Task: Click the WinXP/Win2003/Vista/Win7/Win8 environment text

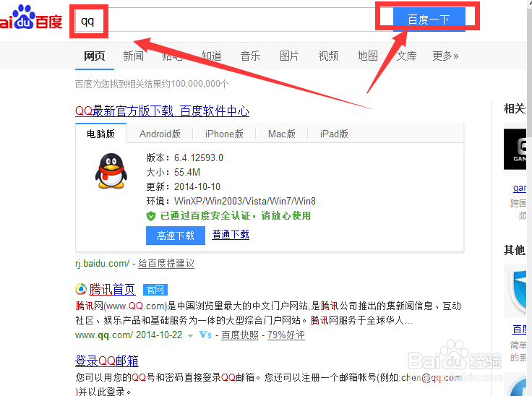Action: (244, 201)
